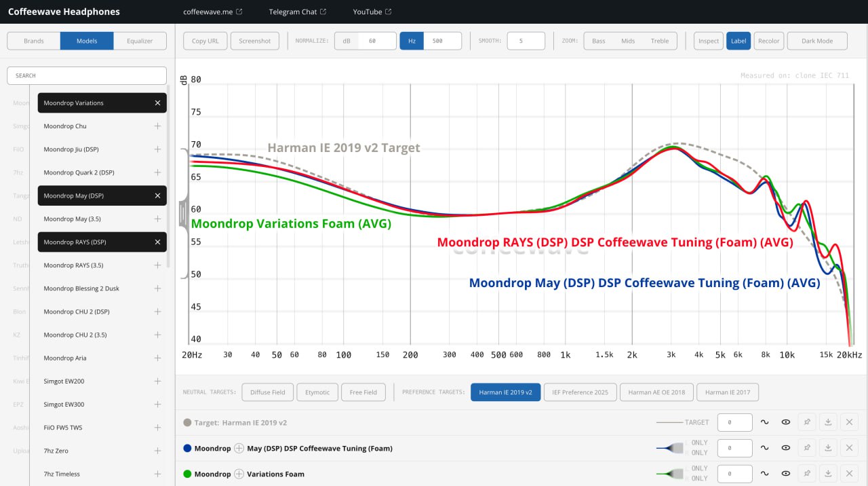The height and width of the screenshot is (486, 868).
Task: Toggle baseline wave for Variations Foam row
Action: [x=764, y=474]
